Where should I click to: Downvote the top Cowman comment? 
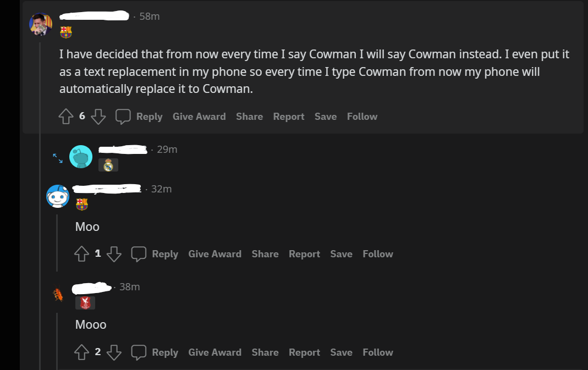click(98, 116)
